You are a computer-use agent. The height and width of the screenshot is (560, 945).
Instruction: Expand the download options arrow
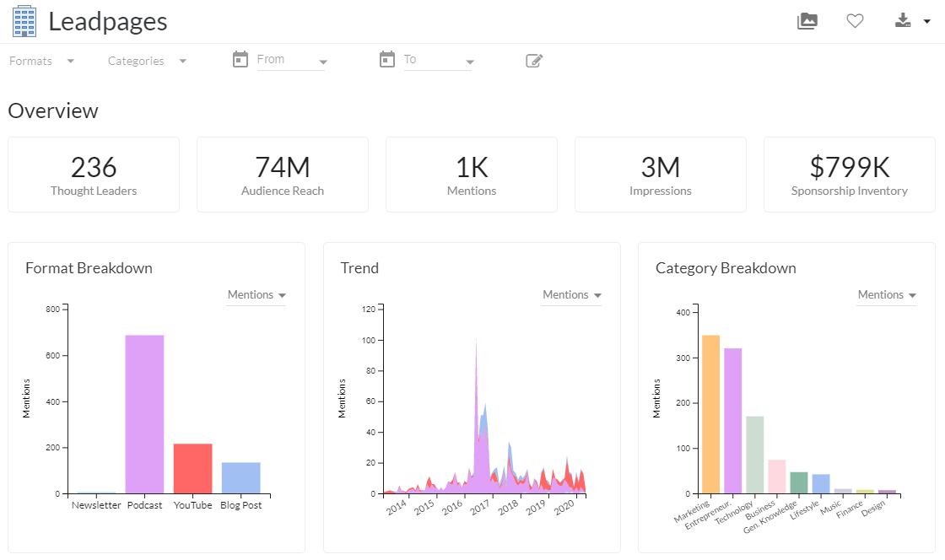(927, 22)
